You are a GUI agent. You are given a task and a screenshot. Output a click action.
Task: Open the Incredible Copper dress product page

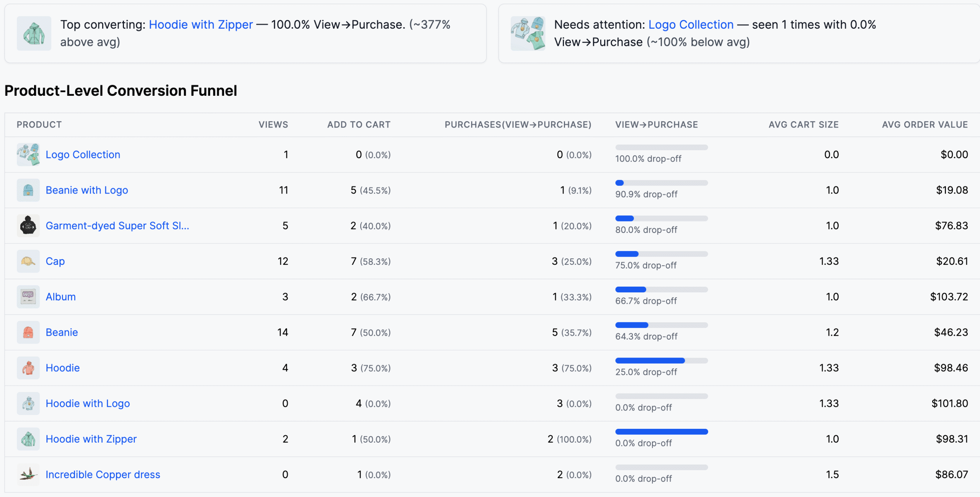103,474
